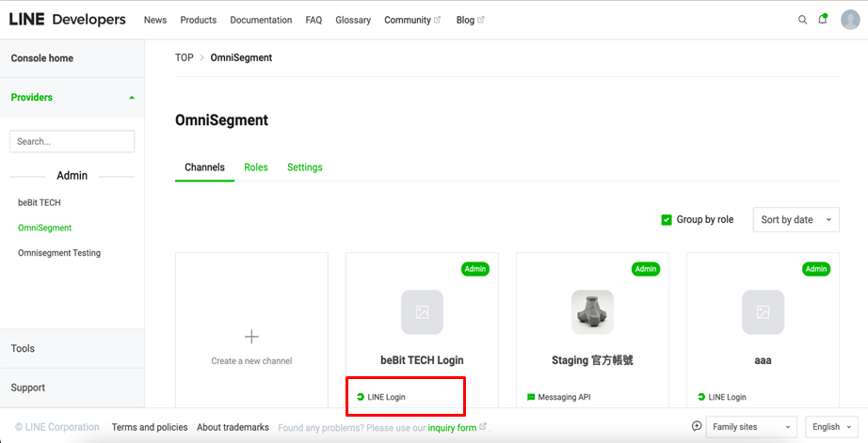Click the OmniSegment page heading
Viewport: 868px width, 443px height.
(221, 120)
